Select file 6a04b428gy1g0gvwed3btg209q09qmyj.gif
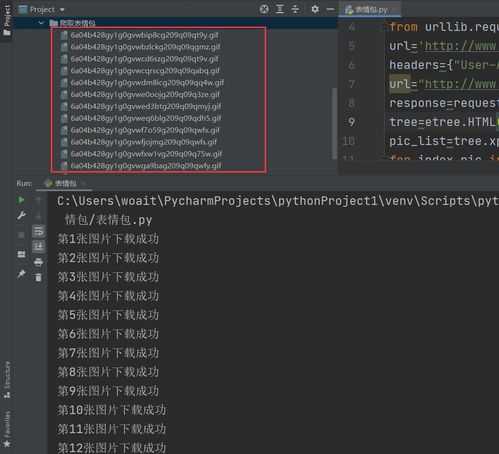499x454 pixels. [146, 106]
